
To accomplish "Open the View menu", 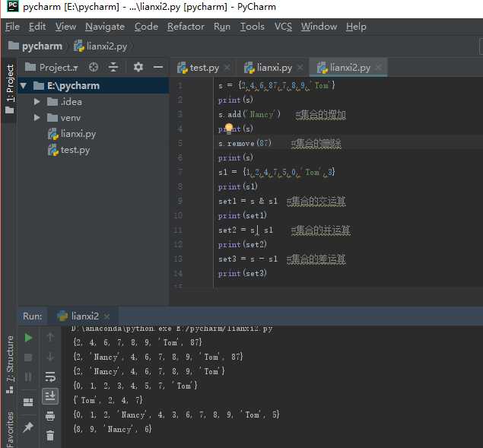I will 65,27.
